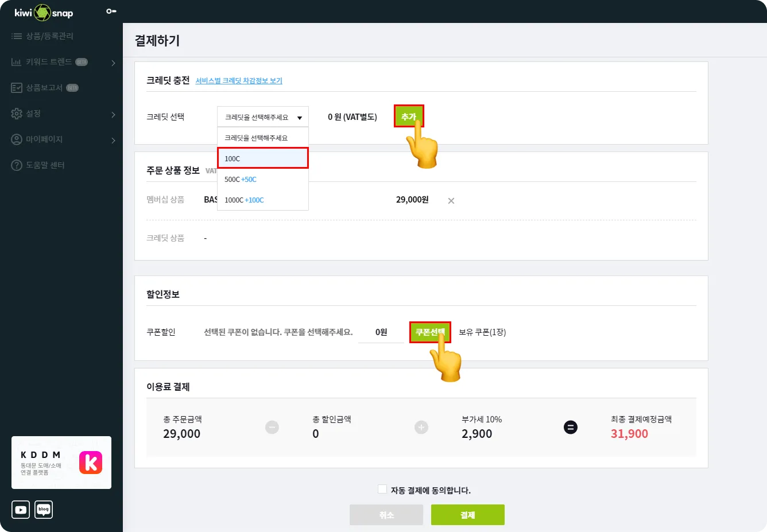
Task: Click the Kiwi Snap logo
Action: tap(44, 12)
